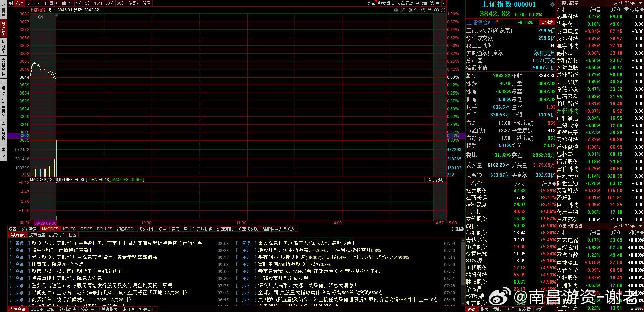Select 陆股通主力净流入 indicator tab
This screenshot has height=312, width=644.
click(x=279, y=229)
